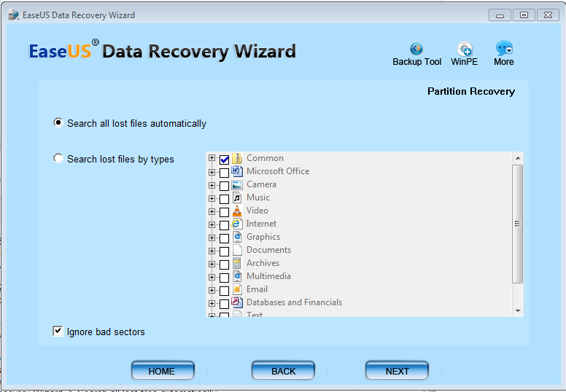Expand the Graphics tree node
The height and width of the screenshot is (392, 566).
[212, 238]
